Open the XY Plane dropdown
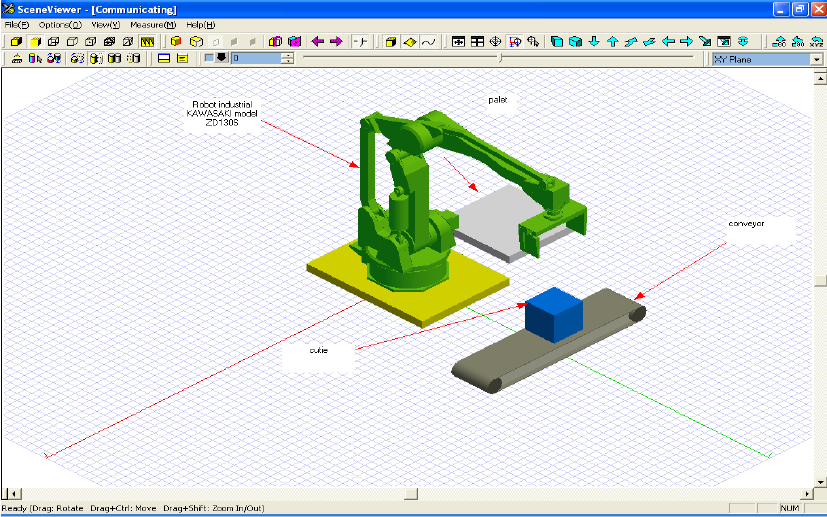 coord(816,59)
